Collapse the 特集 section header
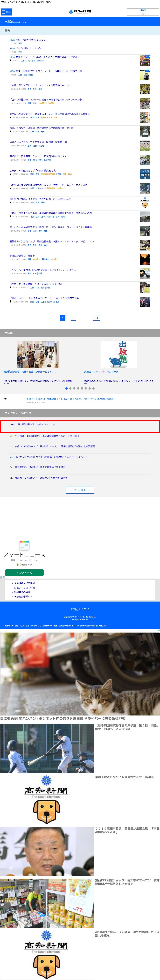The image size is (160, 980). click(80, 333)
